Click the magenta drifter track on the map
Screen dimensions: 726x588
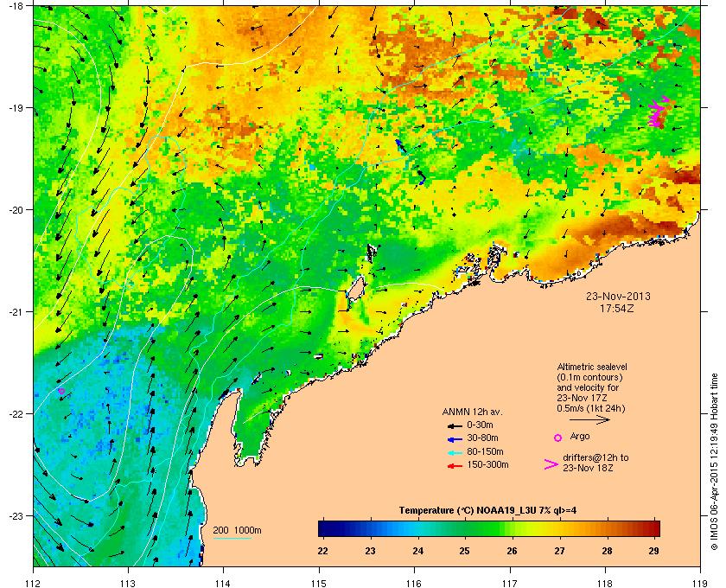(x=658, y=112)
